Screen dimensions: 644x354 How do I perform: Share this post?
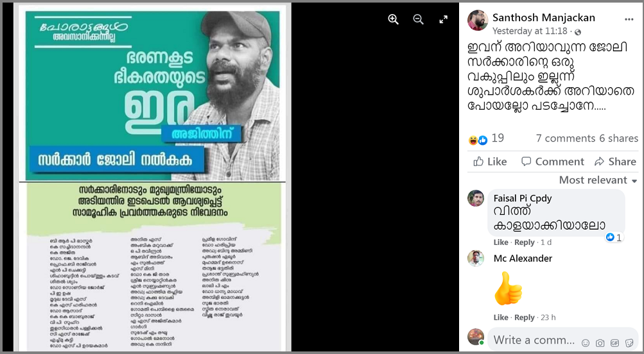point(615,162)
